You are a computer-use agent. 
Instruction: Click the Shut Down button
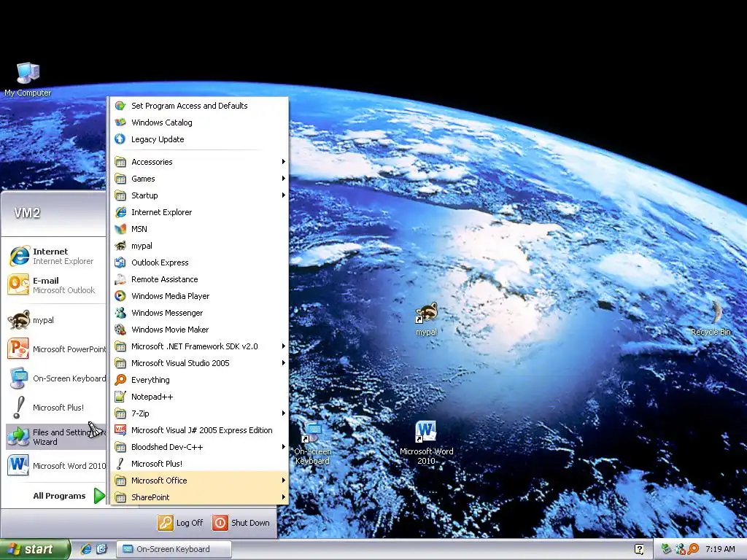(x=241, y=523)
